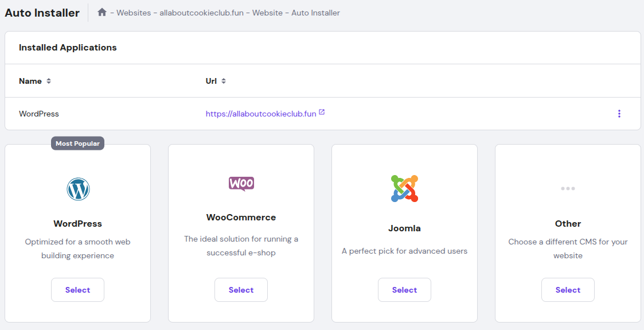Click the Most Popular badge
The width and height of the screenshot is (644, 330).
pos(77,143)
